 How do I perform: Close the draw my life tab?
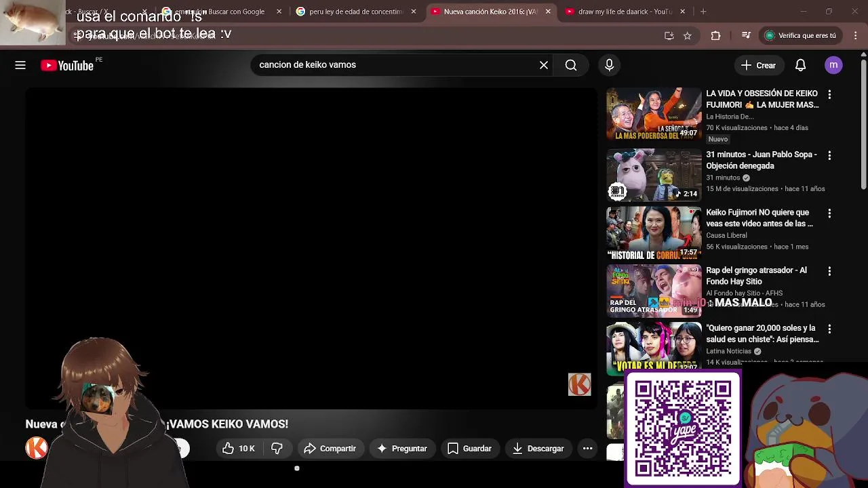point(682,12)
